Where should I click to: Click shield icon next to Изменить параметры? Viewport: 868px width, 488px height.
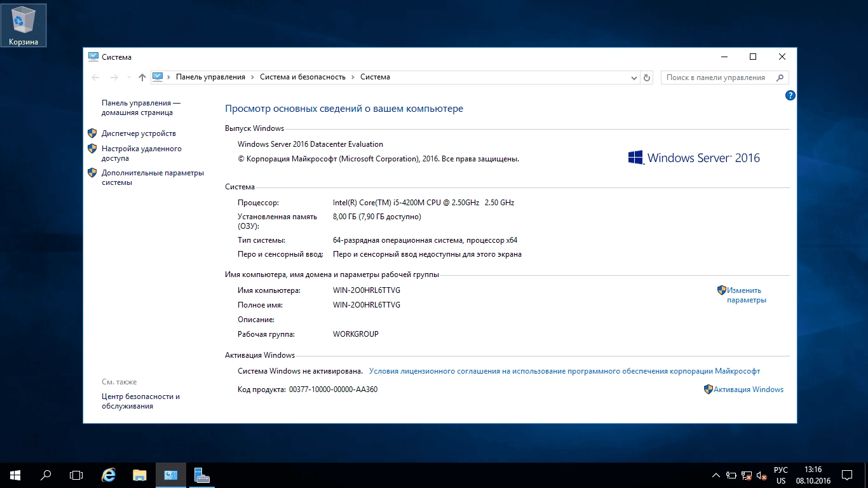point(722,290)
